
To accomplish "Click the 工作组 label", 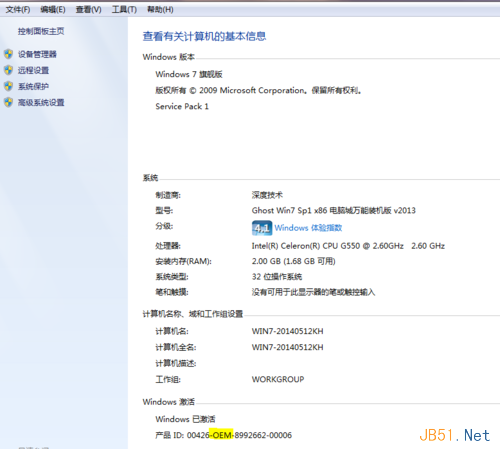I will (168, 379).
